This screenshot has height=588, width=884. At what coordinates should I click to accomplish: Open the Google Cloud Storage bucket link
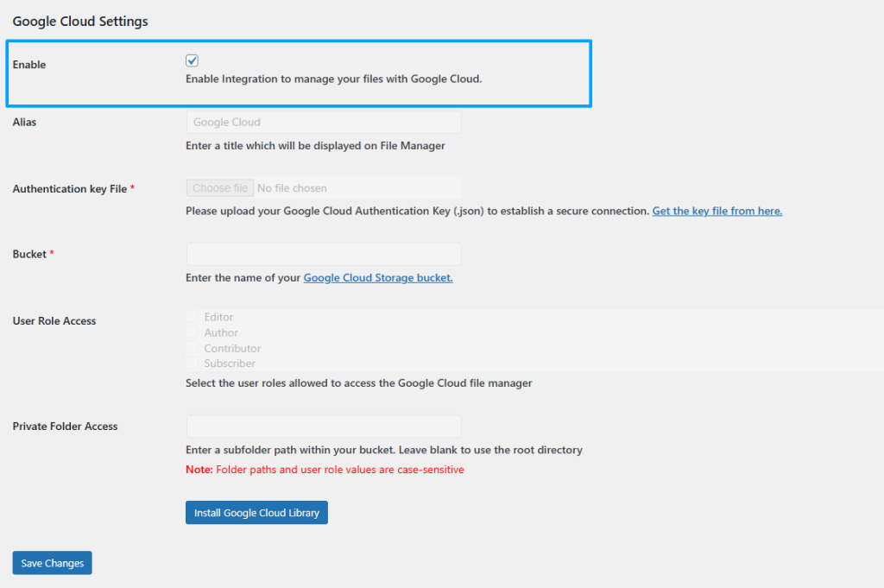coord(377,277)
